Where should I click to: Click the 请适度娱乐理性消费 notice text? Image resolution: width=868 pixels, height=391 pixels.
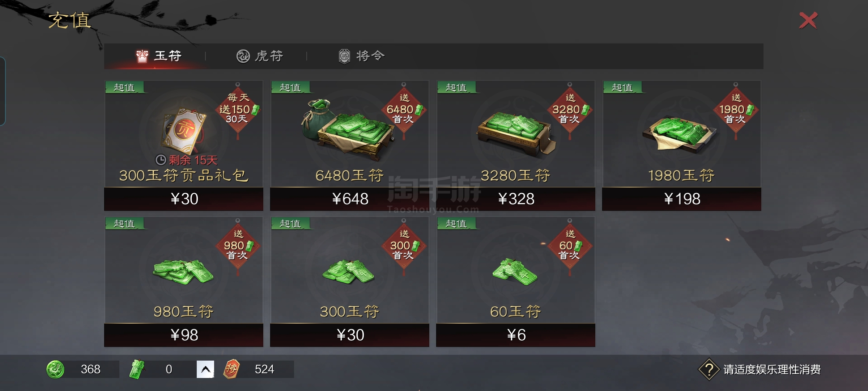[x=772, y=370]
